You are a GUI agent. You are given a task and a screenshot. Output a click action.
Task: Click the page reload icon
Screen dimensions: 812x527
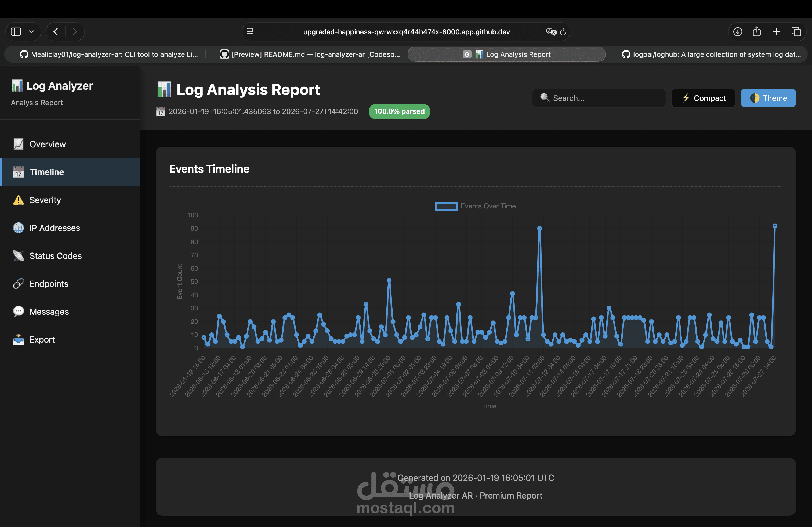click(563, 32)
